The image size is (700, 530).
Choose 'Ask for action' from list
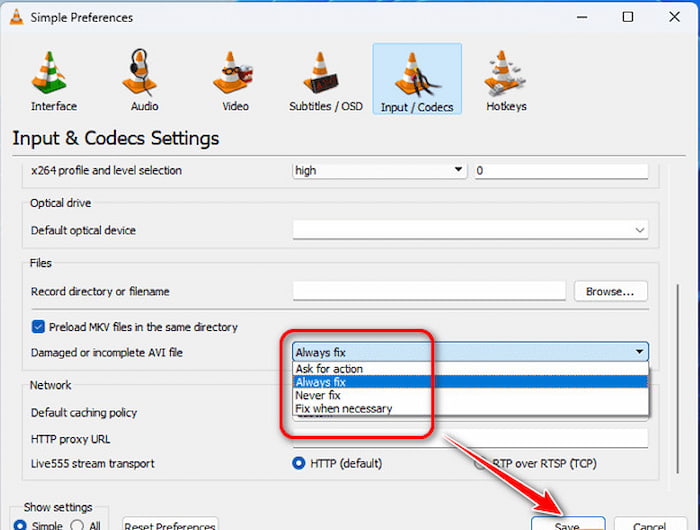click(x=470, y=369)
